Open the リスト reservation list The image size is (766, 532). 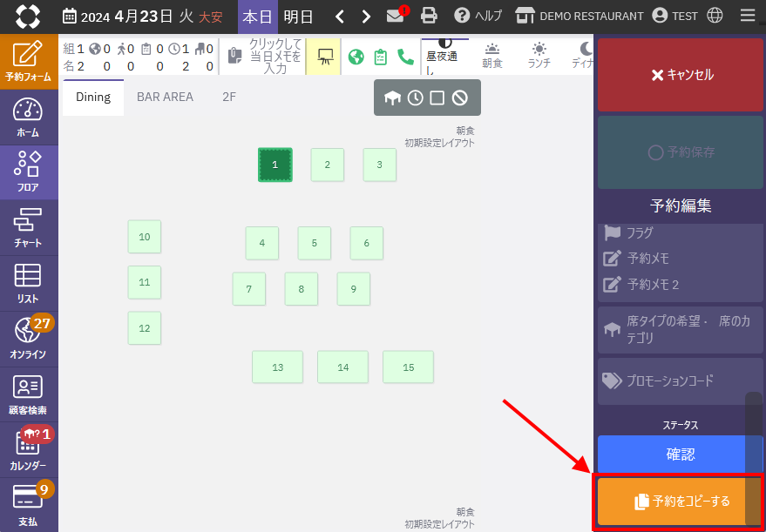[x=29, y=283]
